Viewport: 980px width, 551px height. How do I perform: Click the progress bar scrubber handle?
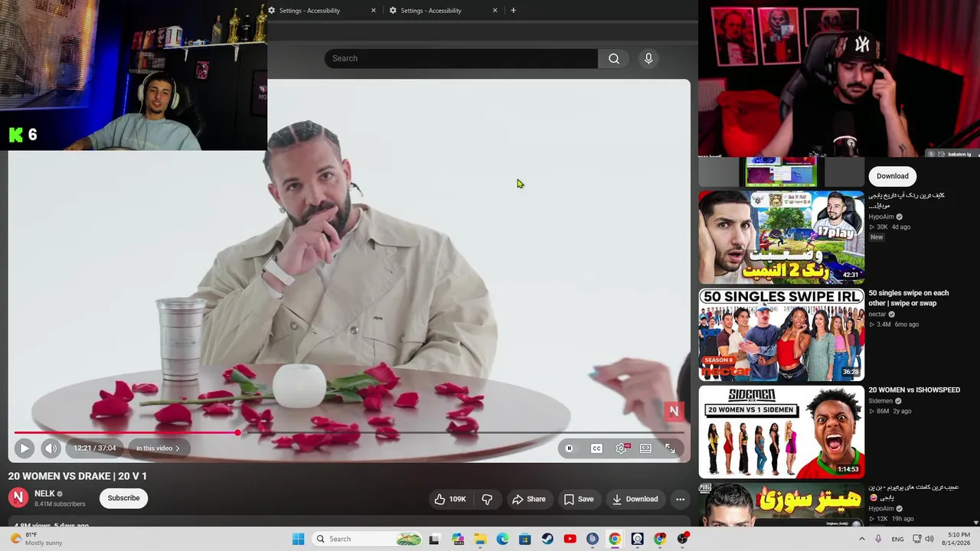(x=238, y=432)
